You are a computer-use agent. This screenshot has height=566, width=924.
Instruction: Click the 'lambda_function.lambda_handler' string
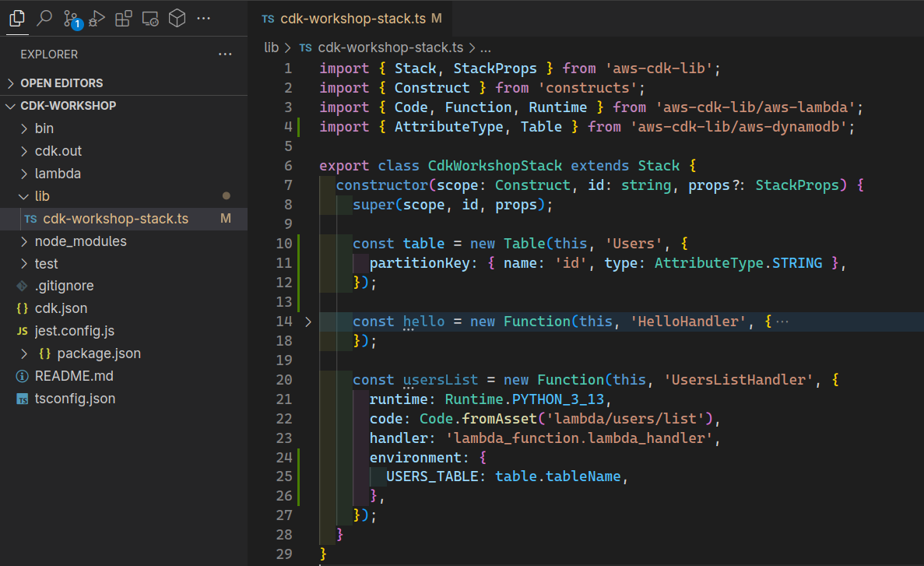[x=579, y=438]
